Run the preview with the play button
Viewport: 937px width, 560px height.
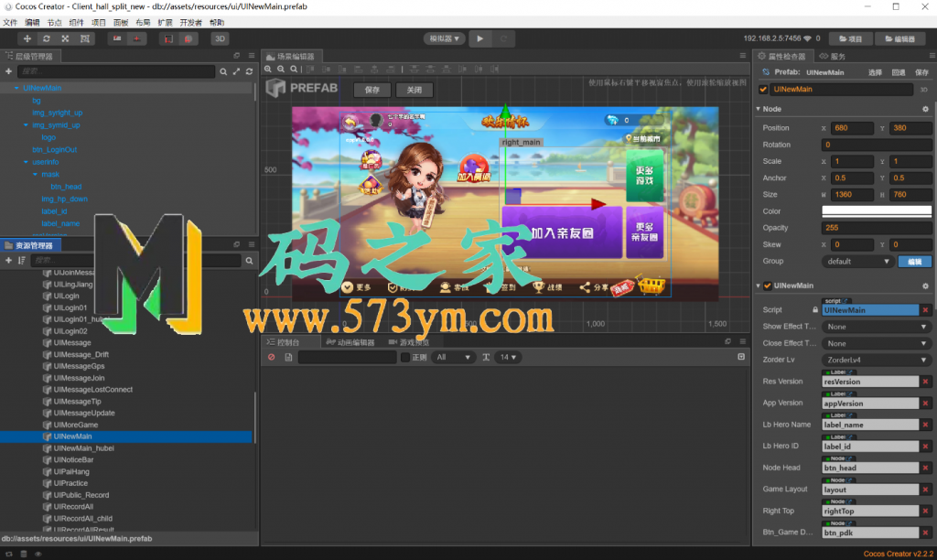tap(479, 38)
